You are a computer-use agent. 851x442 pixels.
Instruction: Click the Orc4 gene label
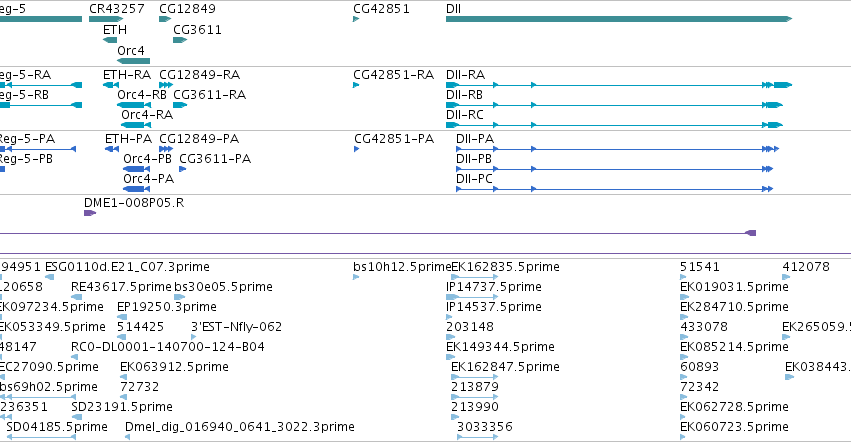(131, 50)
